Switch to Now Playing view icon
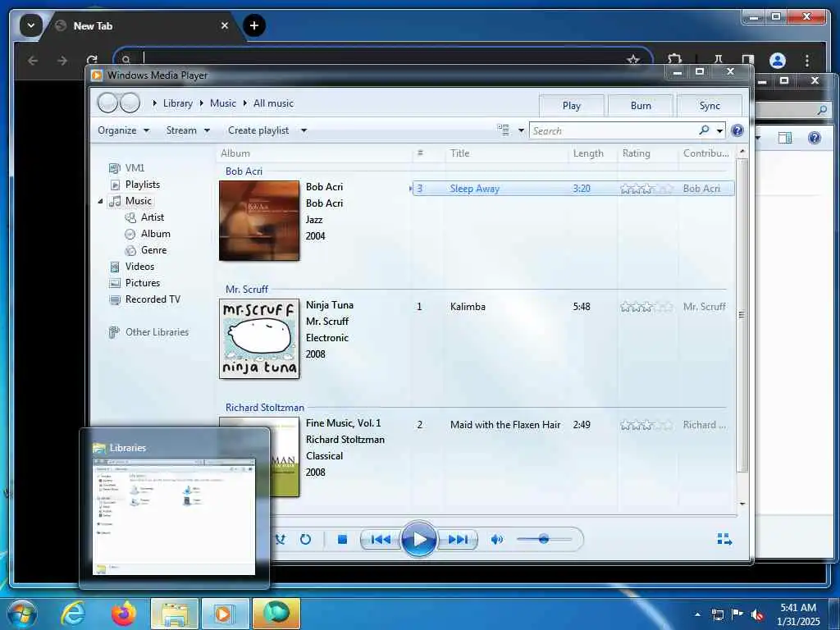Viewport: 840px width, 630px height. tap(724, 539)
